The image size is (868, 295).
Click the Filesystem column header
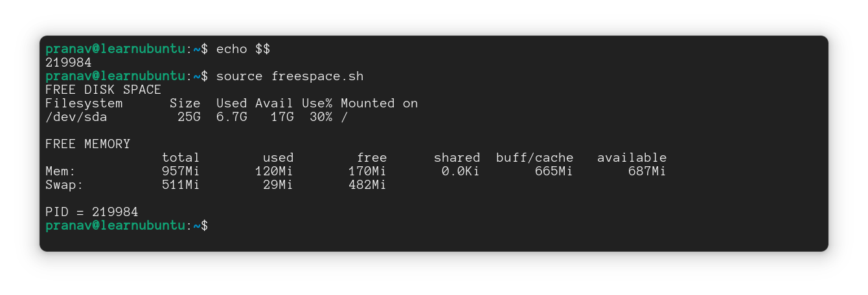click(84, 104)
